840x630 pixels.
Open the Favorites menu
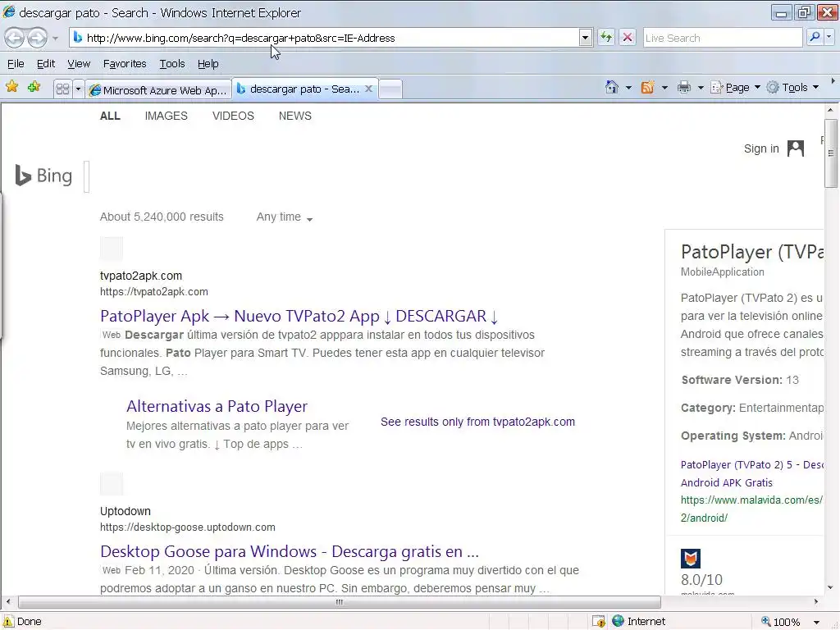[x=125, y=64]
